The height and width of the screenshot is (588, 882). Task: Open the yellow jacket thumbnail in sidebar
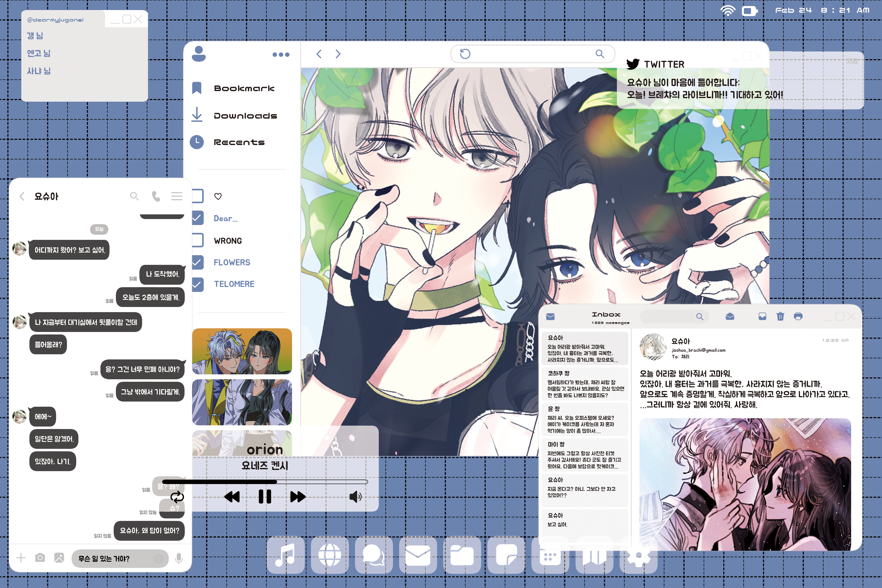tap(242, 402)
